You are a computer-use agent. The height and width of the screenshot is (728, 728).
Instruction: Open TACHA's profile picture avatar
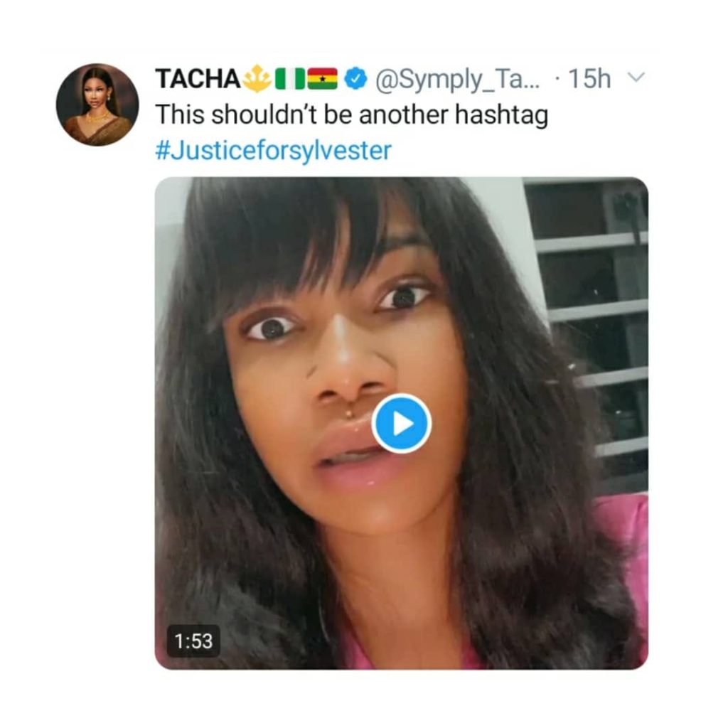coord(97,105)
